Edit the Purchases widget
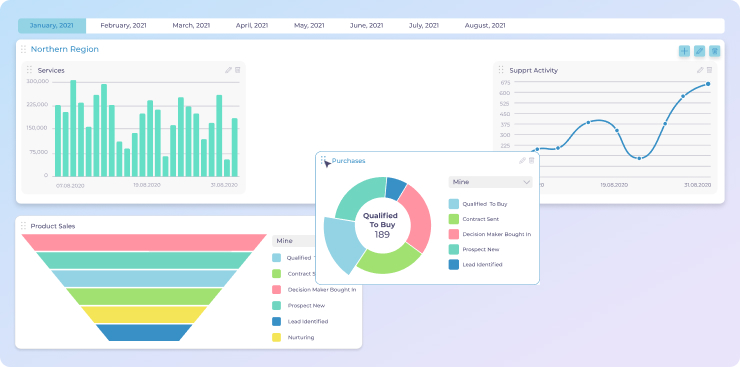740x367 pixels. click(522, 160)
